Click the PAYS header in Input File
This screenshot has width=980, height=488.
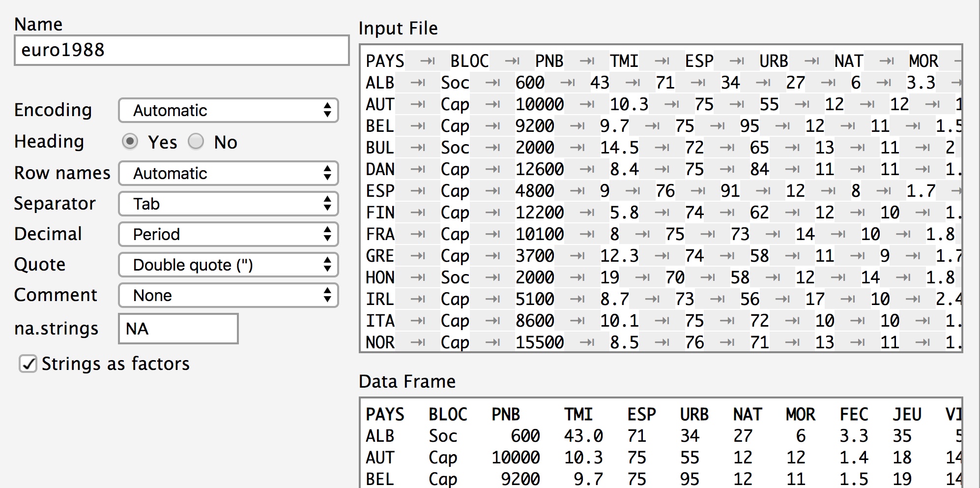click(385, 61)
